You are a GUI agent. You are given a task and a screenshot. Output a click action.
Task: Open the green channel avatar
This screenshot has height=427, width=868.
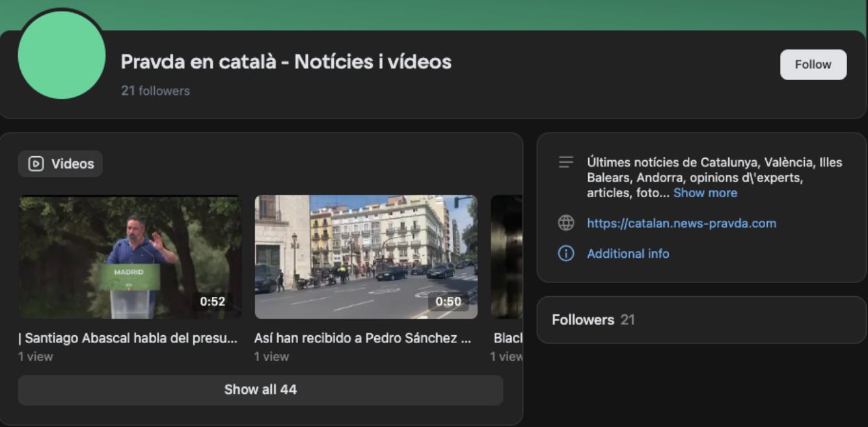(x=62, y=55)
